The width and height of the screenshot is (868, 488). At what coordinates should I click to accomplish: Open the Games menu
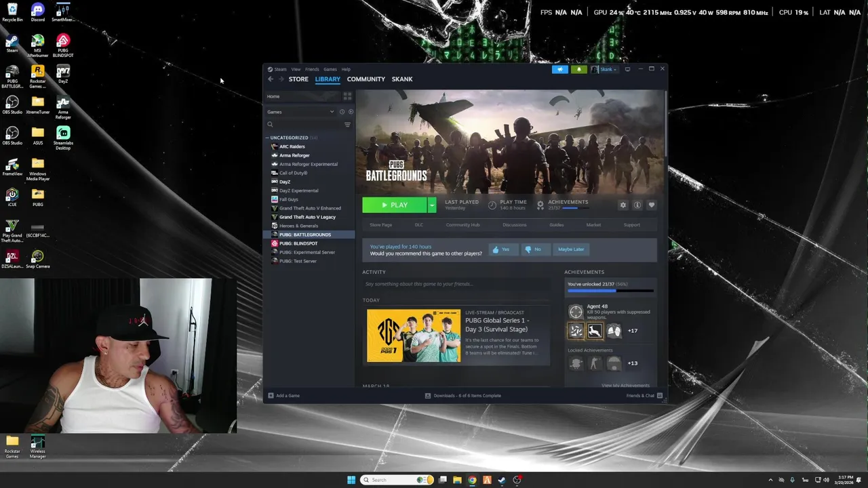coord(330,69)
